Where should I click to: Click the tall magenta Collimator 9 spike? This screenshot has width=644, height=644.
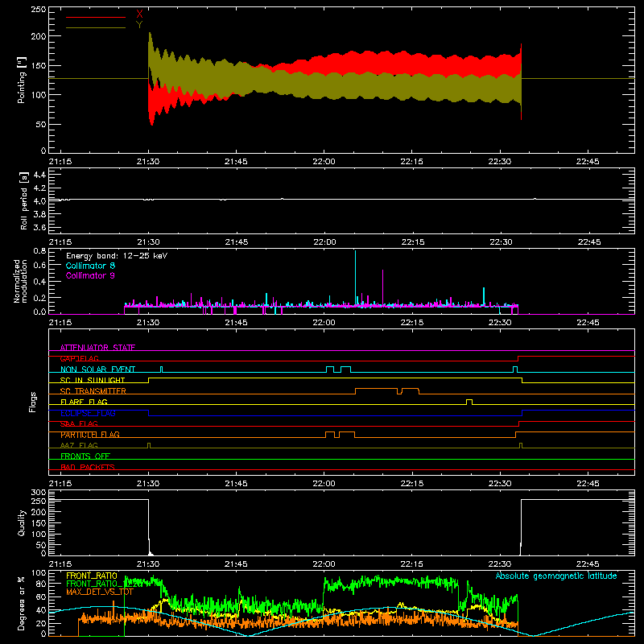click(383, 287)
